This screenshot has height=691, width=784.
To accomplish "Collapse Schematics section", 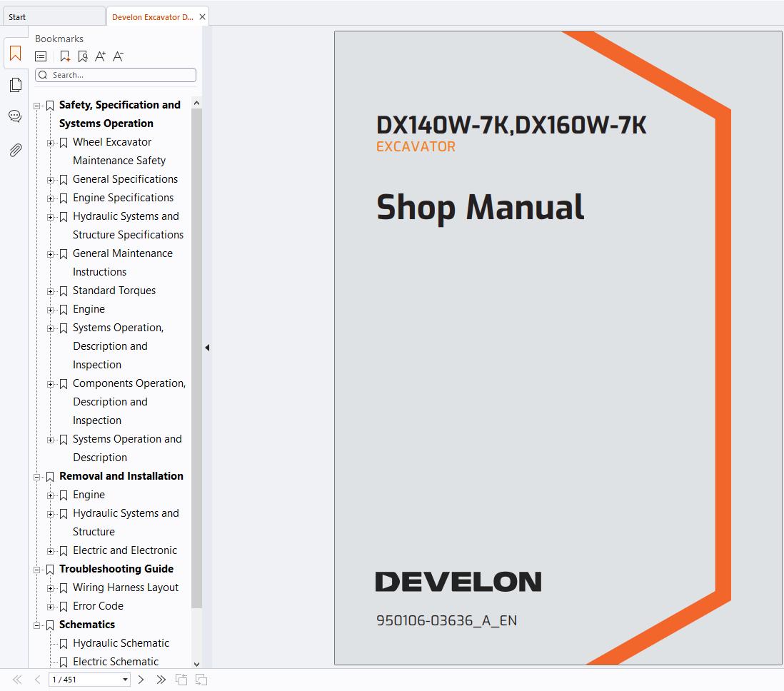I will [x=36, y=625].
